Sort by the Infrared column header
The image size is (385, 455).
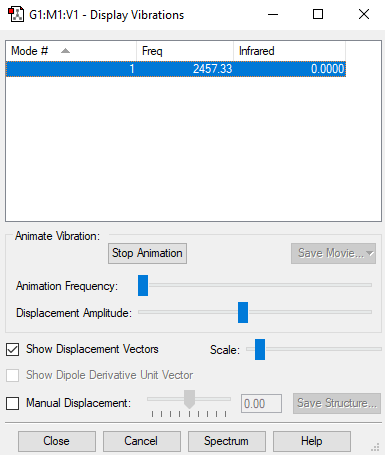[289, 51]
